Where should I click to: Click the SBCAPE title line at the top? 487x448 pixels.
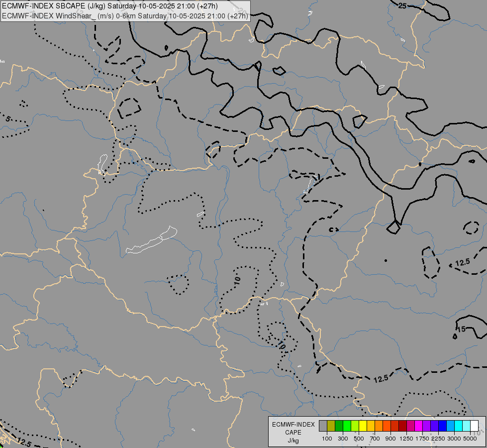point(109,6)
